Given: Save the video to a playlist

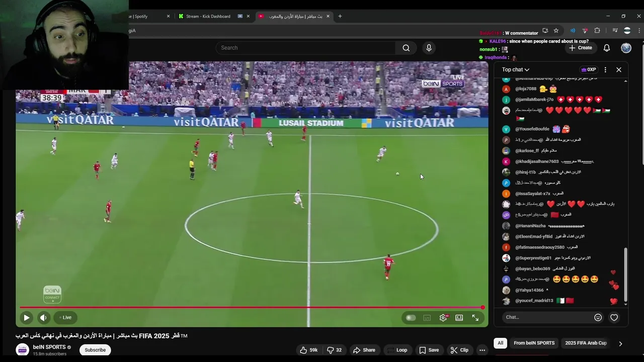Looking at the screenshot, I should coord(429,350).
